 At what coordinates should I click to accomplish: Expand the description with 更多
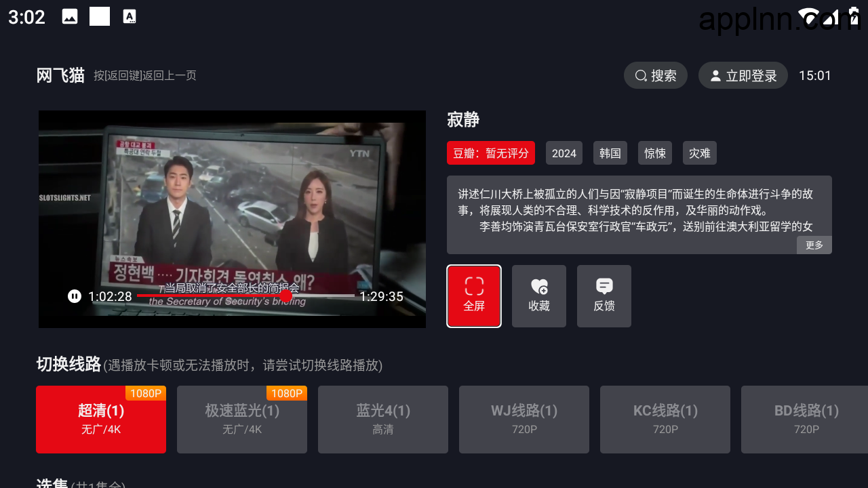[814, 245]
